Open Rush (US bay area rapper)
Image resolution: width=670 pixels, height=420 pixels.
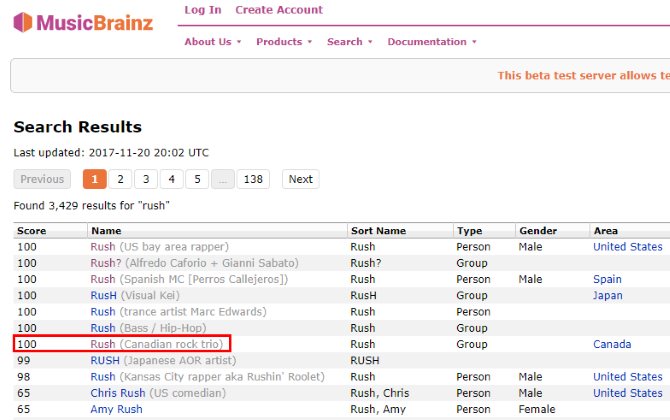click(x=103, y=247)
